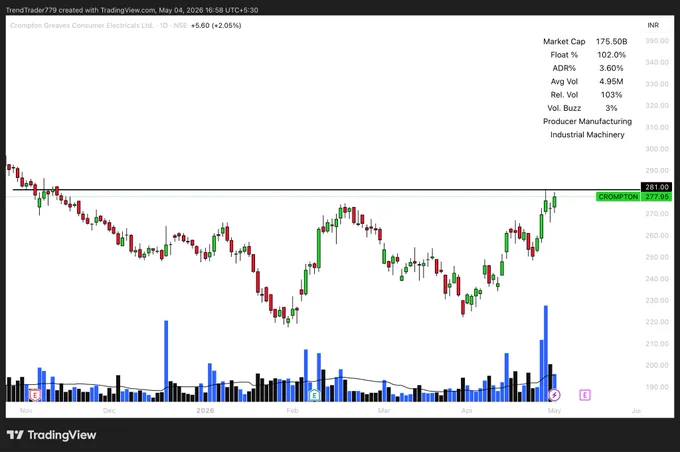
Task: Click the ADR% label
Action: click(564, 68)
